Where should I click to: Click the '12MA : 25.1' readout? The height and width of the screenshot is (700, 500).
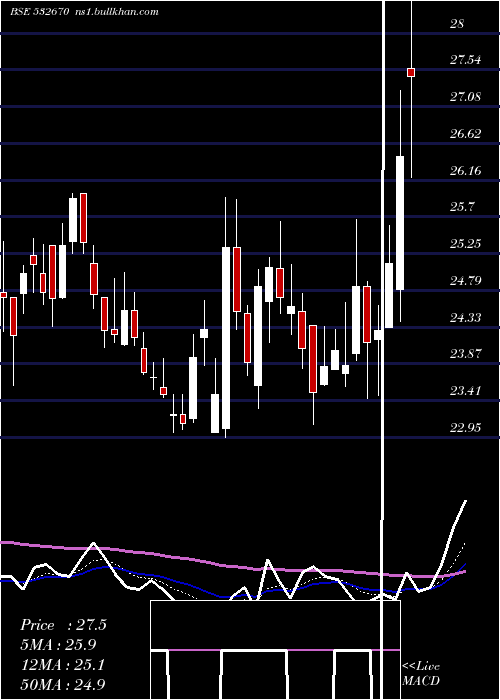tap(62, 665)
